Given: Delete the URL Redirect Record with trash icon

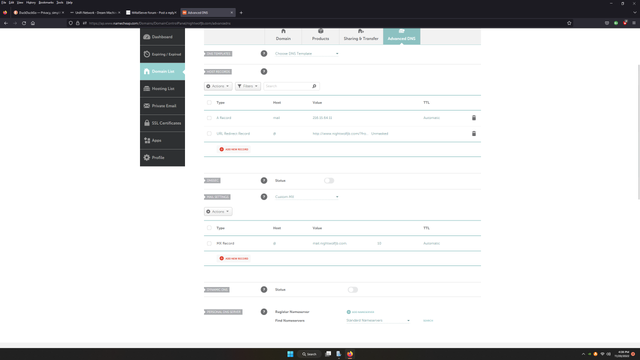Looking at the screenshot, I should click(474, 133).
